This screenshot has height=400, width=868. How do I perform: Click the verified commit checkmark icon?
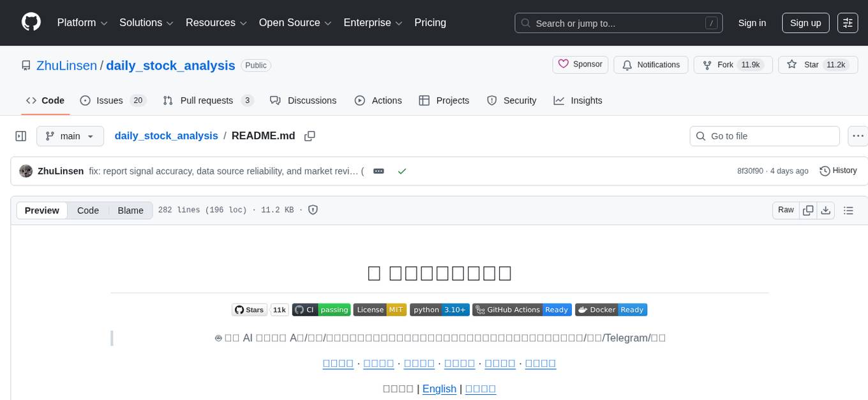pyautogui.click(x=402, y=171)
